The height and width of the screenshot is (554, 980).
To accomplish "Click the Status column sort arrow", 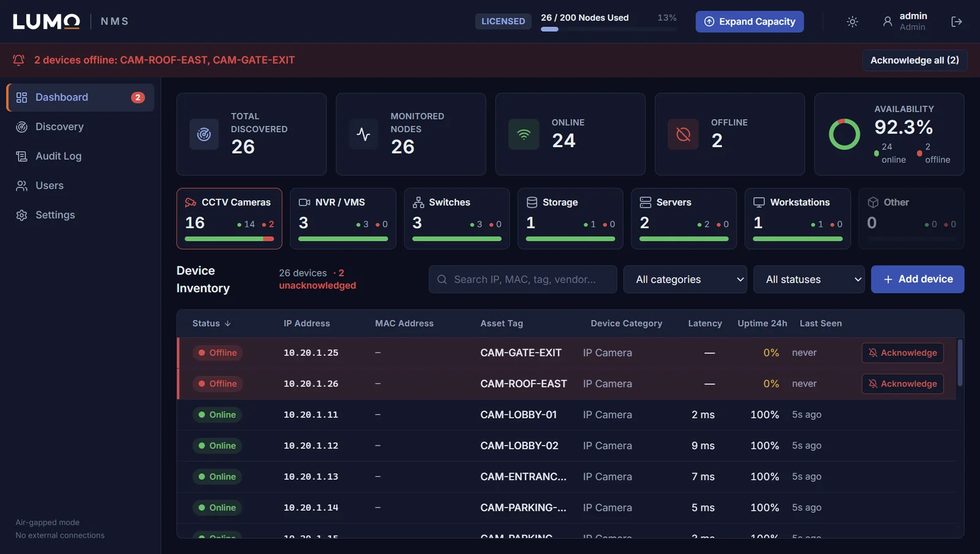I will 228,324.
